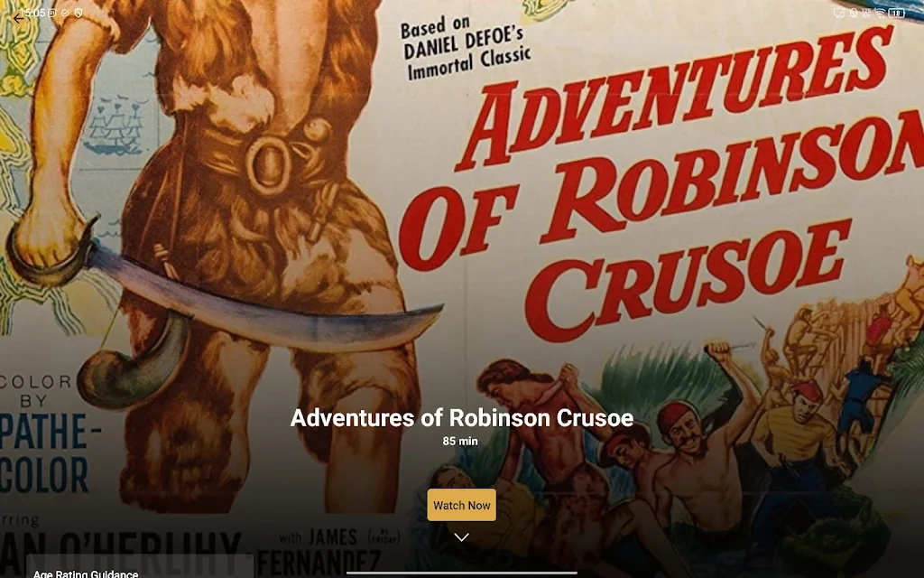Tap the PATHE-COLOR poster text
Image resolution: width=924 pixels, height=578 pixels.
(47, 454)
